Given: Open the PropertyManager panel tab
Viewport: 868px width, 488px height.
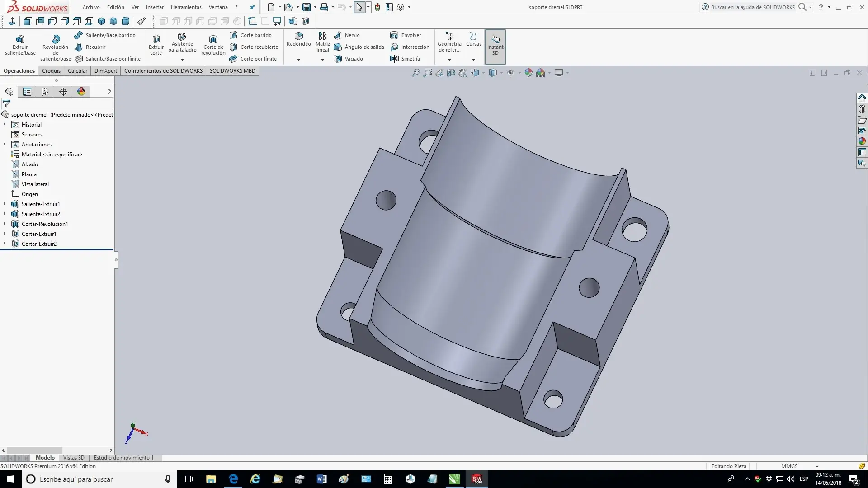Looking at the screenshot, I should click(27, 92).
